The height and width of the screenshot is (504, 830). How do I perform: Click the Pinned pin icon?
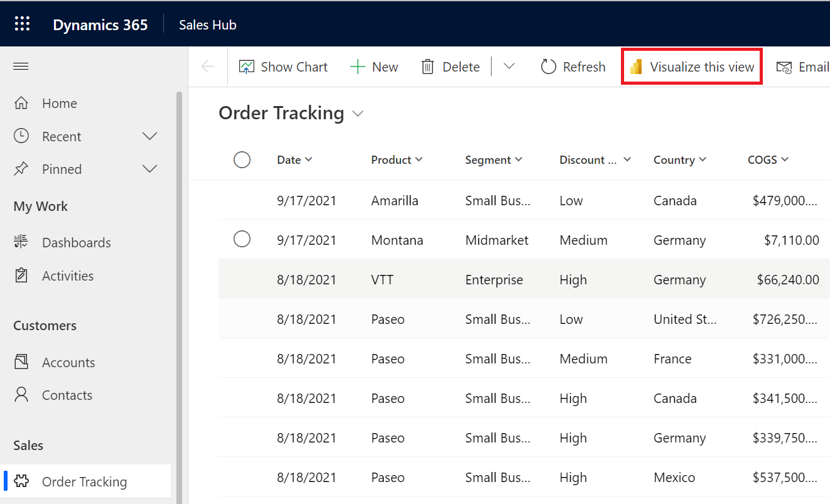click(21, 168)
